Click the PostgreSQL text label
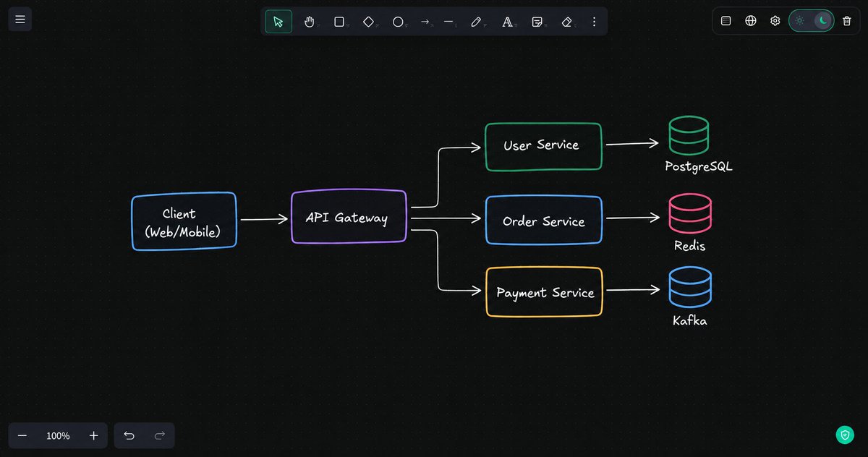 pyautogui.click(x=699, y=167)
